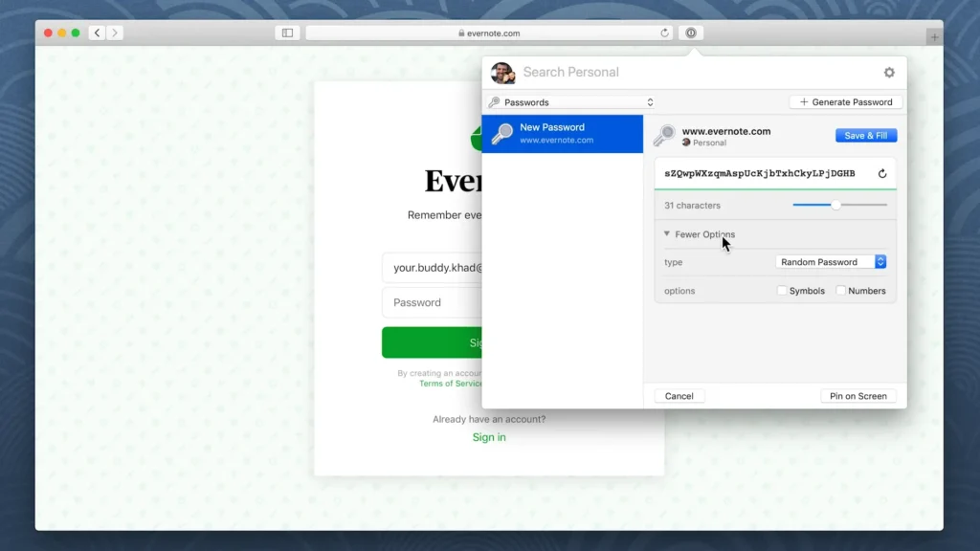Click the Evernote Password input field
980x551 pixels.
click(433, 303)
